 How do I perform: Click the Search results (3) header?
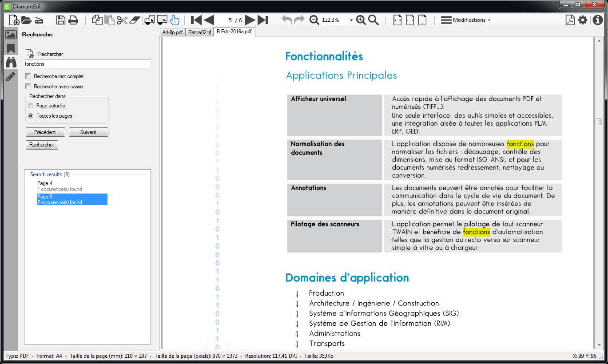point(50,174)
